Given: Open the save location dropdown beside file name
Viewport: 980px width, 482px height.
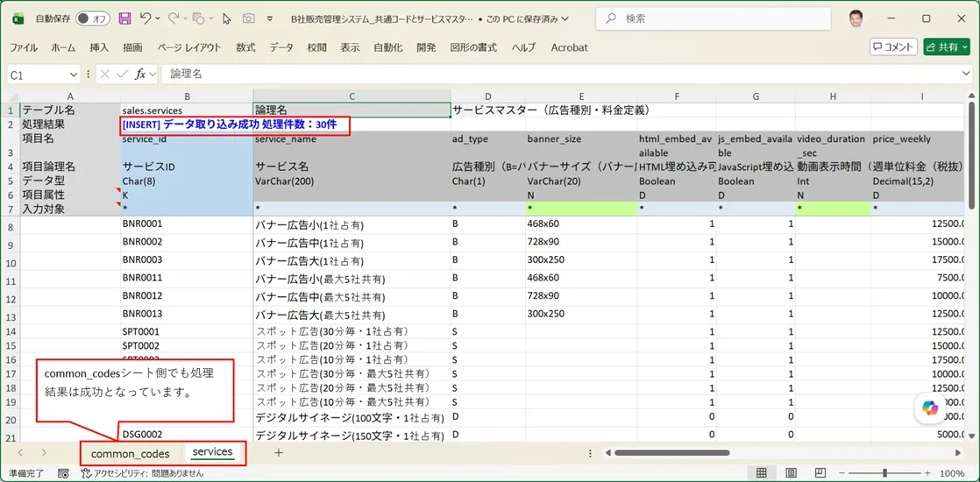Looking at the screenshot, I should [565, 18].
